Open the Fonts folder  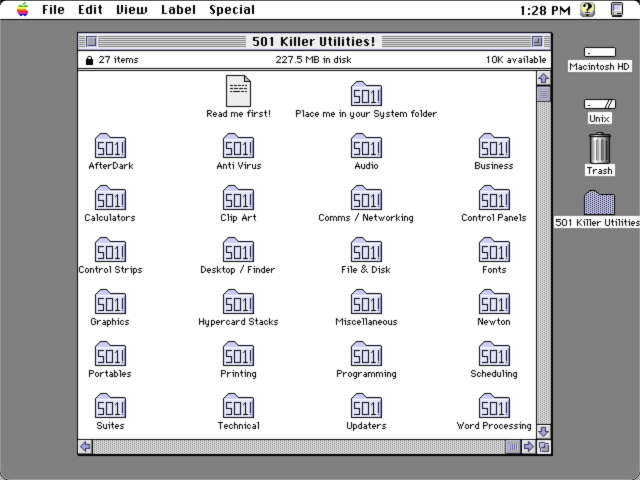[x=494, y=250]
